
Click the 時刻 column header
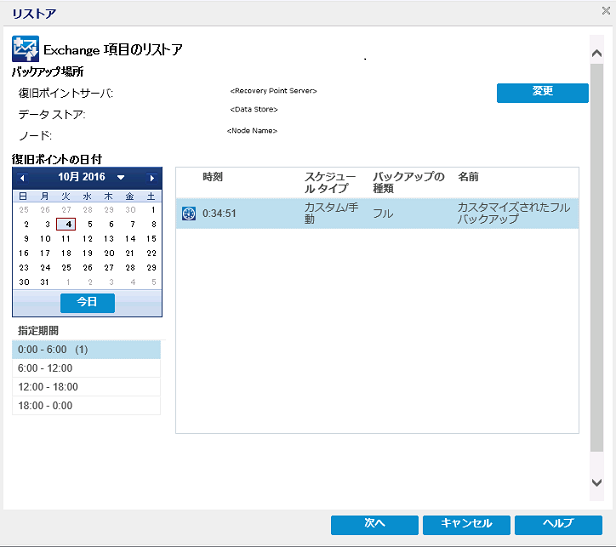coord(213,177)
